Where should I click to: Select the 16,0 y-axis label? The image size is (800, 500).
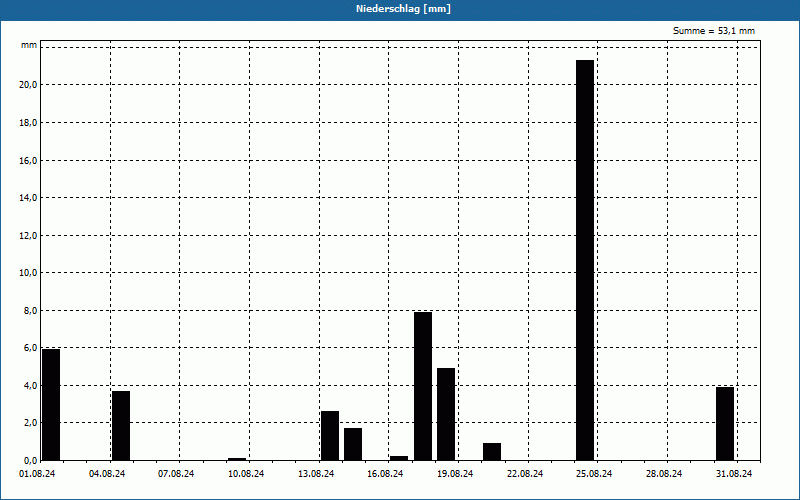pos(28,160)
